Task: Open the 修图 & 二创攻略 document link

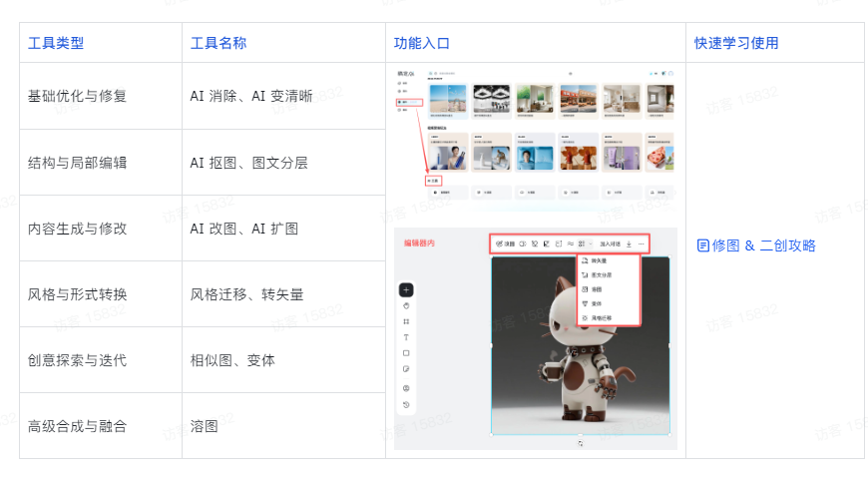Action: (756, 245)
